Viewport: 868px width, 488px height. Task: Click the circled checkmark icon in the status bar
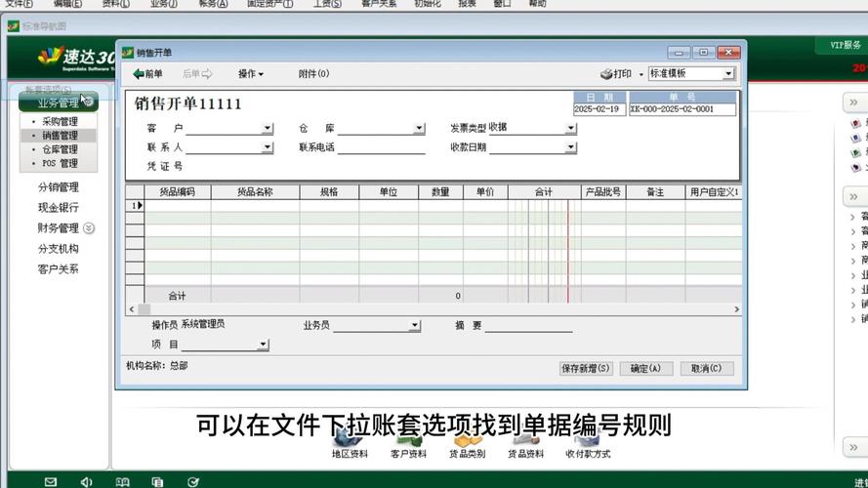(x=193, y=481)
